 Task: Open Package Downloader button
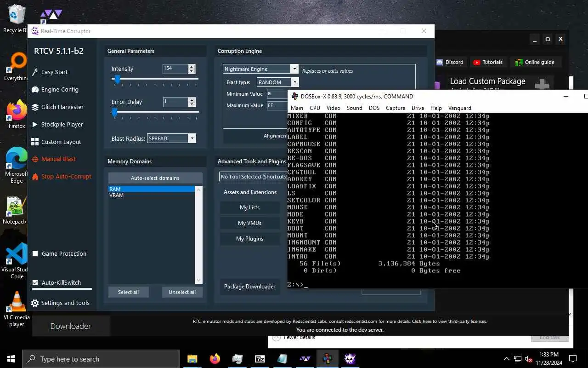tap(249, 287)
